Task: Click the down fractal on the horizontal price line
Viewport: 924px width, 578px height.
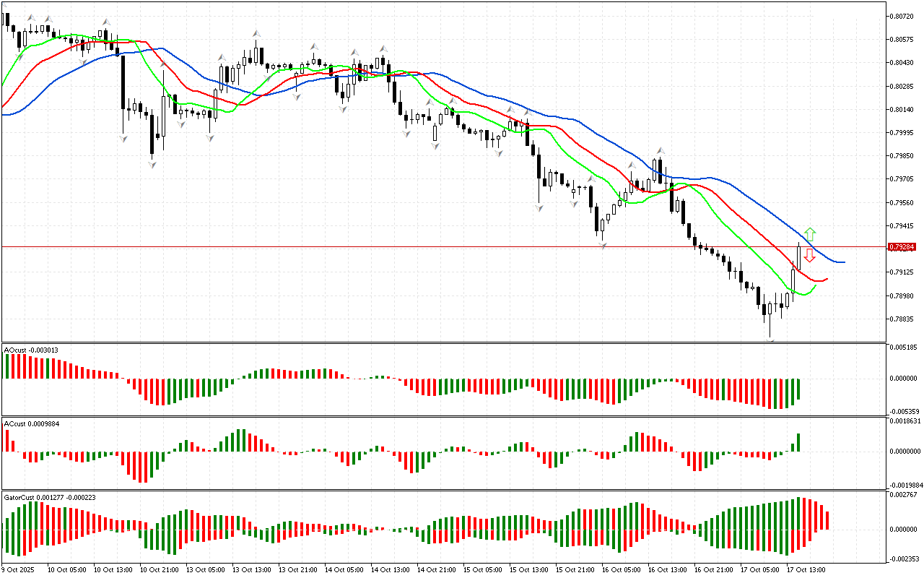Action: 603,246
